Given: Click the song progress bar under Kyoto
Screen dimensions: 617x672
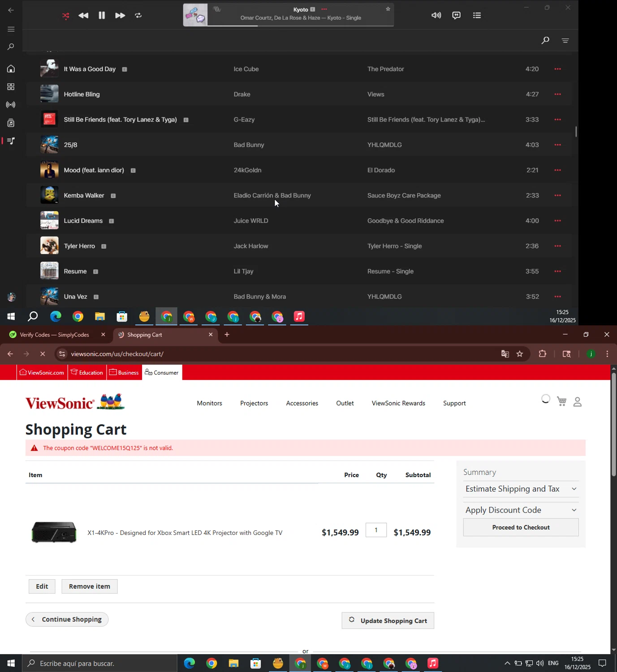Looking at the screenshot, I should (300, 26).
